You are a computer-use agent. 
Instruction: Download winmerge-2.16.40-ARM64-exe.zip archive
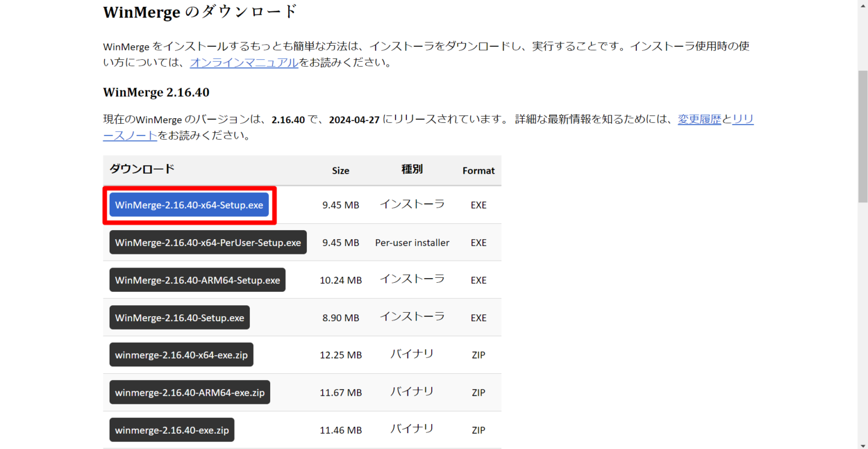click(189, 392)
